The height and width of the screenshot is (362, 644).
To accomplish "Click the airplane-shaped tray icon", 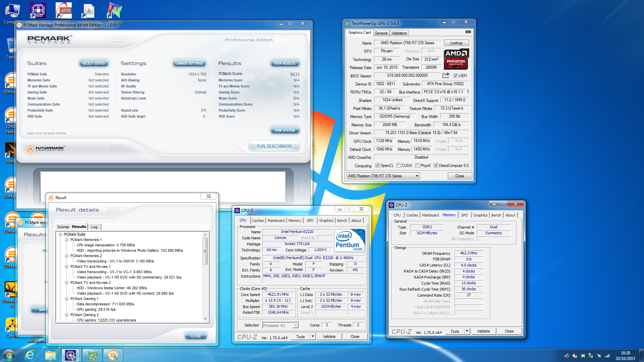I will point(599,356).
